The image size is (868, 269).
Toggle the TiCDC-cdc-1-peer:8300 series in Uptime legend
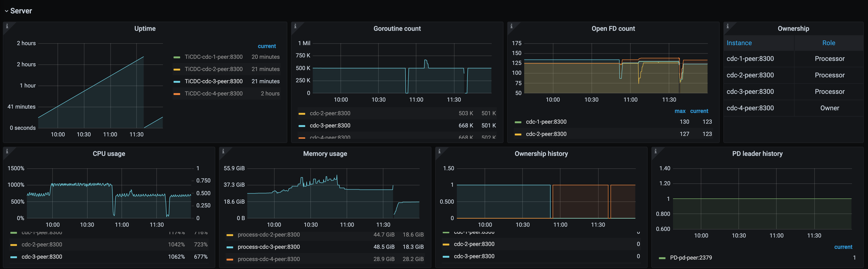[x=214, y=57]
